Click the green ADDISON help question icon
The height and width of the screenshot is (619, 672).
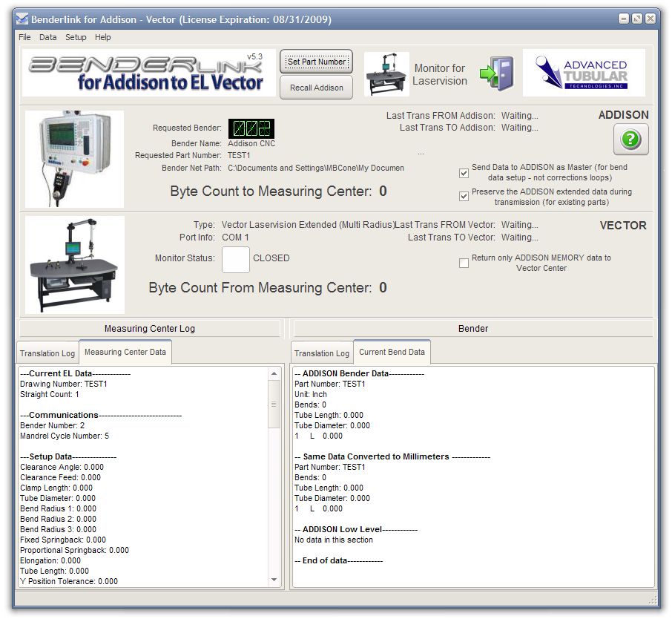(x=630, y=139)
